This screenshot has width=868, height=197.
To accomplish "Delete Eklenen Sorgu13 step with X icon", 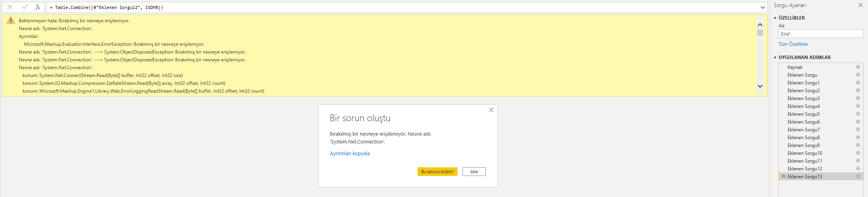I will pos(784,177).
